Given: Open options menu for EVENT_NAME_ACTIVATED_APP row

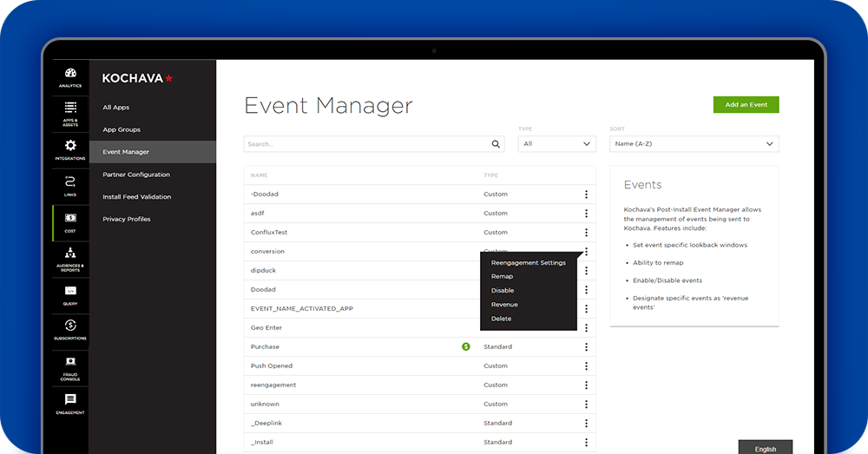Looking at the screenshot, I should [586, 309].
